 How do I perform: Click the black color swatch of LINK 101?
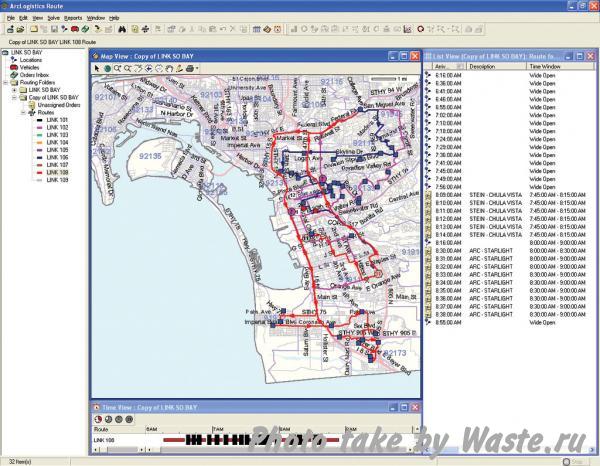[x=40, y=120]
